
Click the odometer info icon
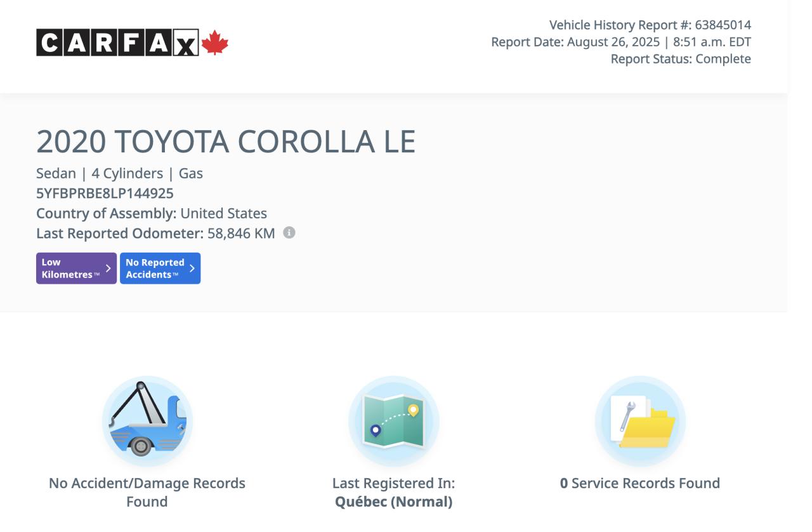(289, 233)
